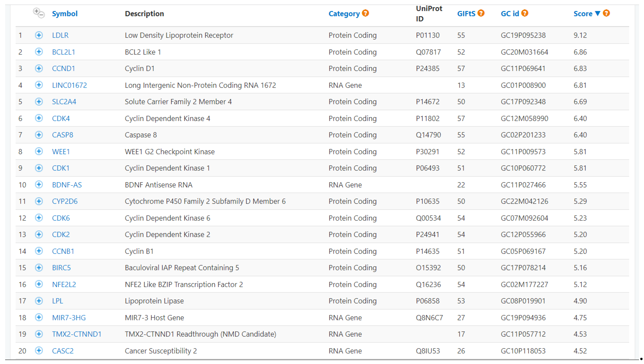Toggle expand/collapse all rows icon in header

click(x=39, y=13)
